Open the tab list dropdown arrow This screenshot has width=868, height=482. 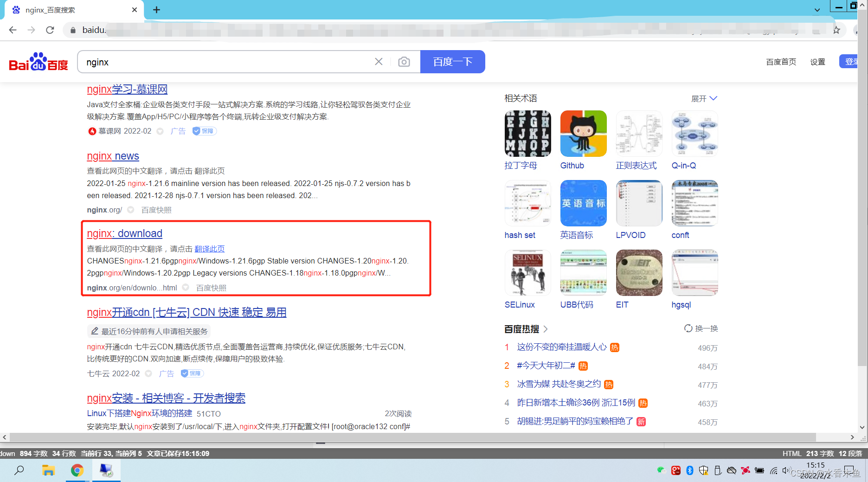817,9
